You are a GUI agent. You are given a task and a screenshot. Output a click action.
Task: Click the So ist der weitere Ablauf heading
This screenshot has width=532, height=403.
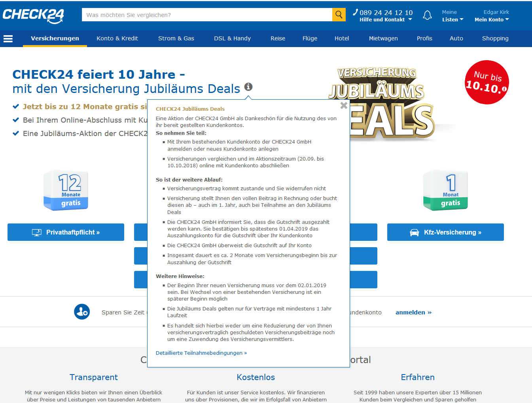[x=189, y=180]
